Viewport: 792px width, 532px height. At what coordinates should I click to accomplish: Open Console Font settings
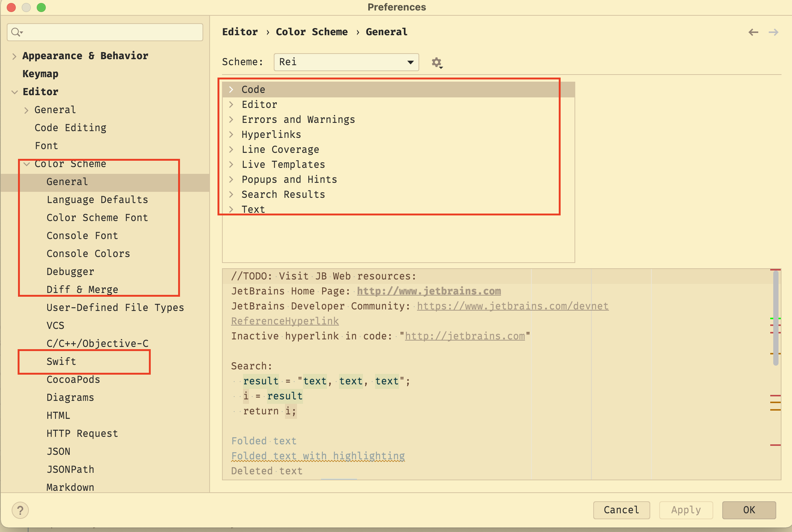[82, 236]
